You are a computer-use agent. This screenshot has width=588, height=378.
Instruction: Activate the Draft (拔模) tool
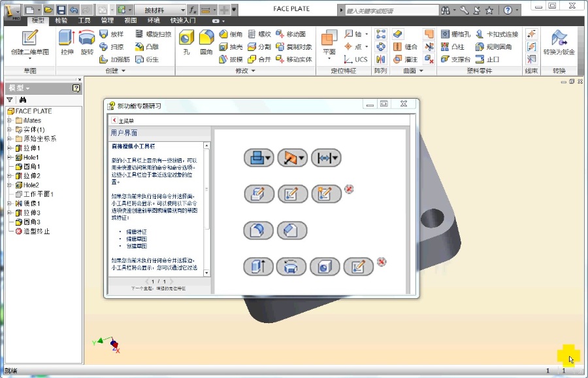click(x=231, y=60)
